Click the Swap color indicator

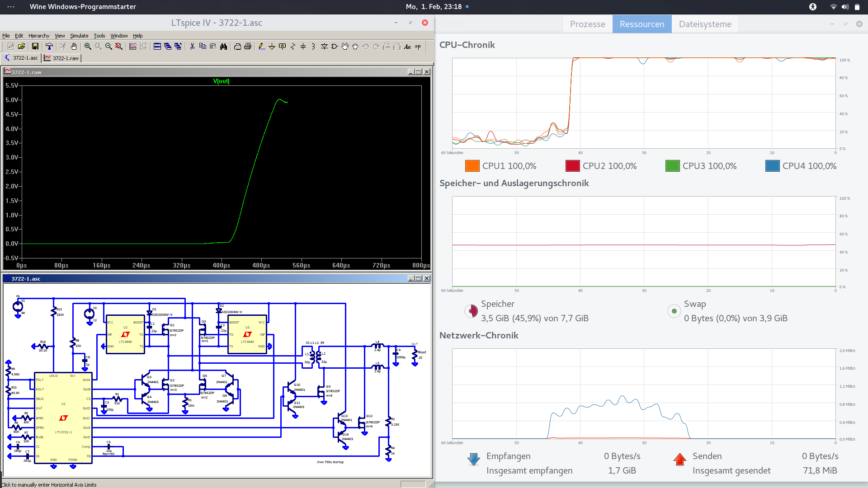[x=674, y=311]
